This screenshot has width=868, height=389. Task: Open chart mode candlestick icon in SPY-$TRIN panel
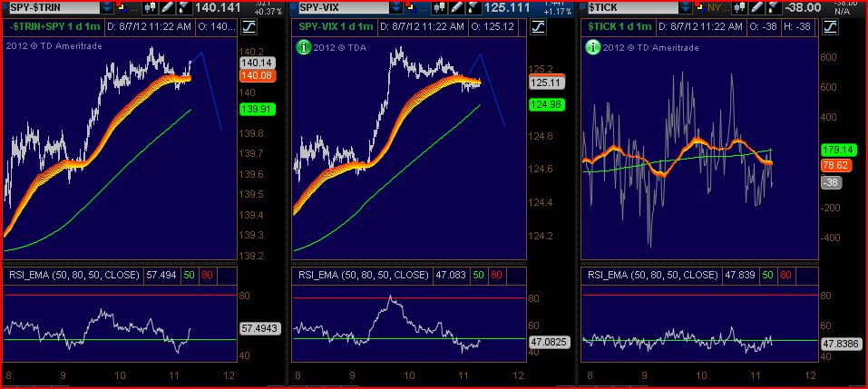(x=150, y=7)
